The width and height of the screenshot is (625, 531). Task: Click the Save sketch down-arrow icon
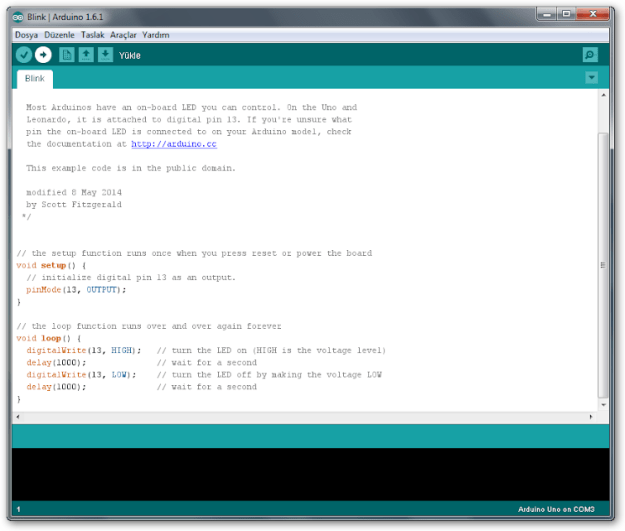coord(105,54)
